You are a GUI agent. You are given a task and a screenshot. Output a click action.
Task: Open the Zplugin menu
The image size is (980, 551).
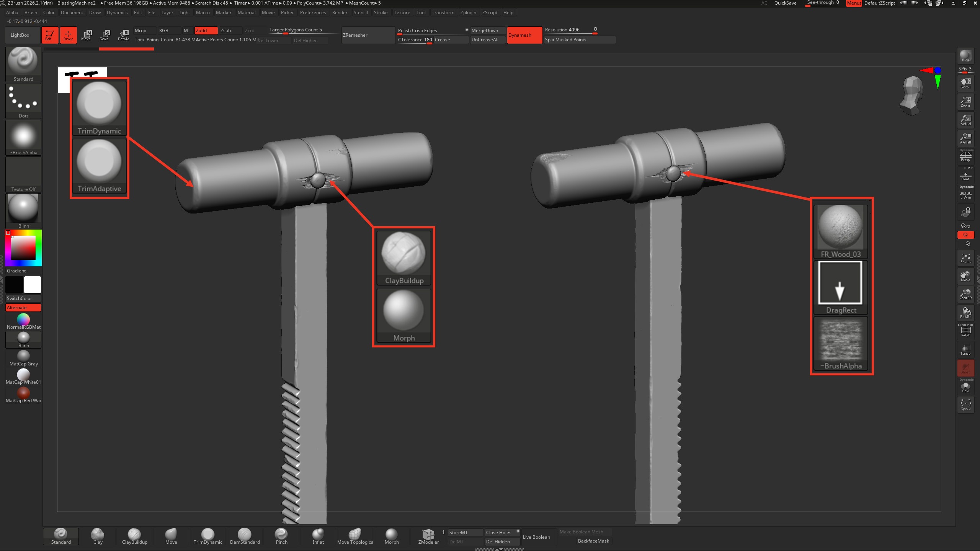pos(468,13)
